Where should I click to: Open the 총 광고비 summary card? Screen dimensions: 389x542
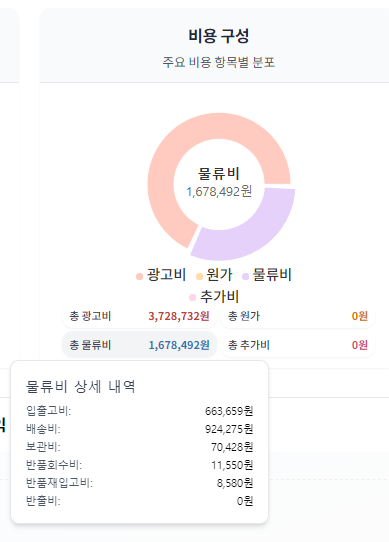pos(139,316)
